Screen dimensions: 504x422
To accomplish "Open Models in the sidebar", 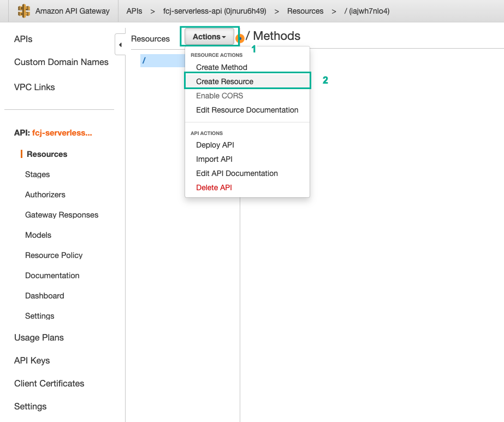I will [38, 235].
